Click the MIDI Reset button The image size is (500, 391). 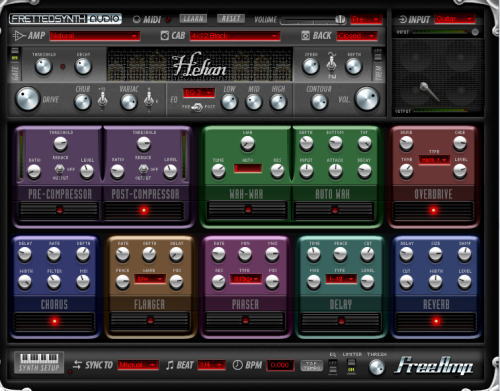coord(231,19)
